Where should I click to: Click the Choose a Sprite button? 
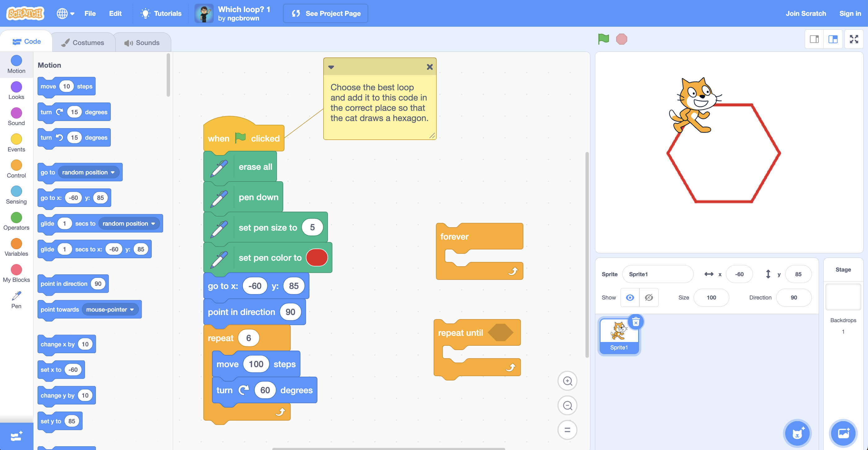(797, 433)
